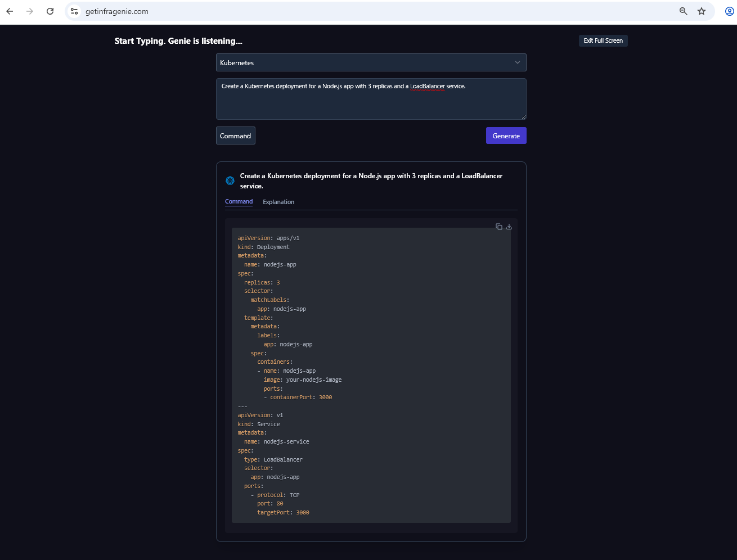Click the Generate button
The width and height of the screenshot is (737, 560).
pos(506,136)
